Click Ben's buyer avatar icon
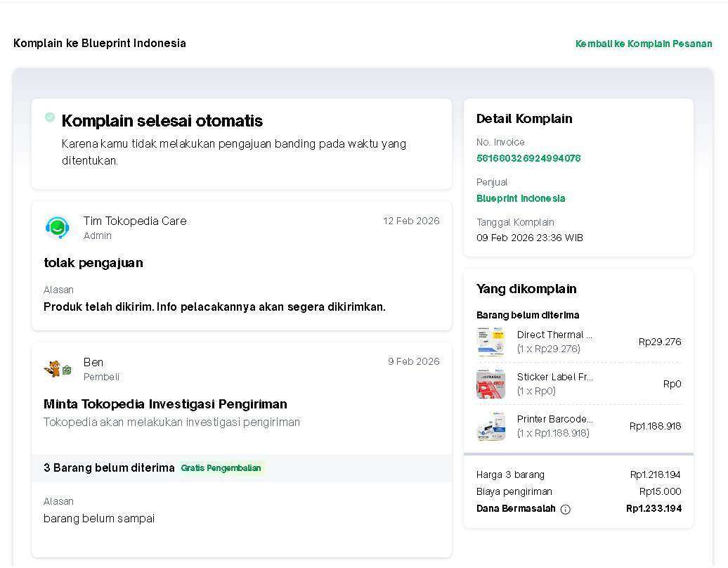728x568 pixels. coord(57,369)
